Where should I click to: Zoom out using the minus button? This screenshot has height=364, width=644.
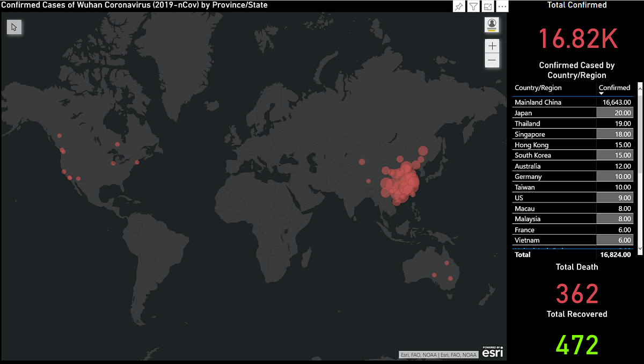pos(492,59)
